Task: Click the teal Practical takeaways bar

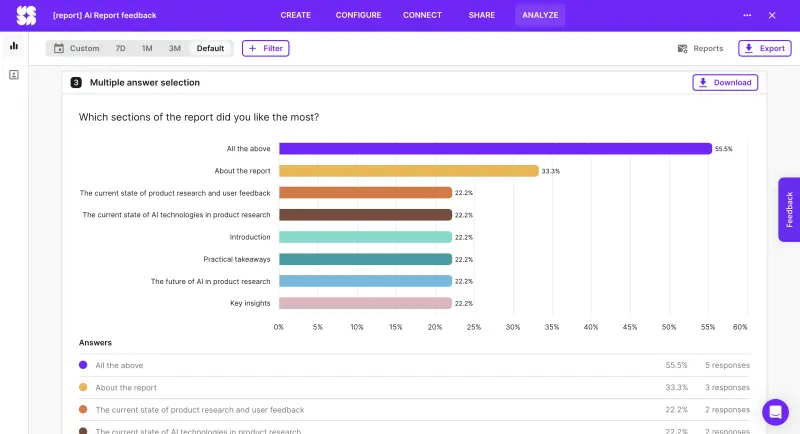Action: 365,259
